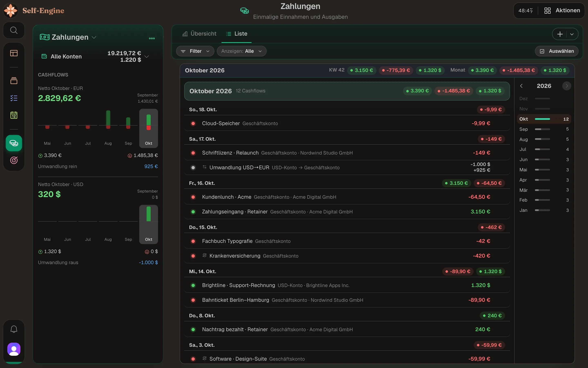The image size is (588, 368).
Task: Select Dez in the month navigator
Action: click(x=544, y=99)
